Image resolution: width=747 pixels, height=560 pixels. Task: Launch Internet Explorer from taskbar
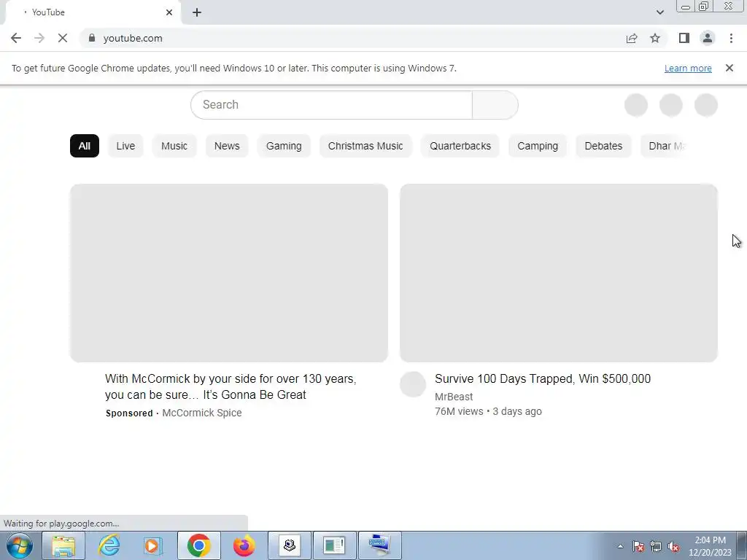[x=109, y=545]
